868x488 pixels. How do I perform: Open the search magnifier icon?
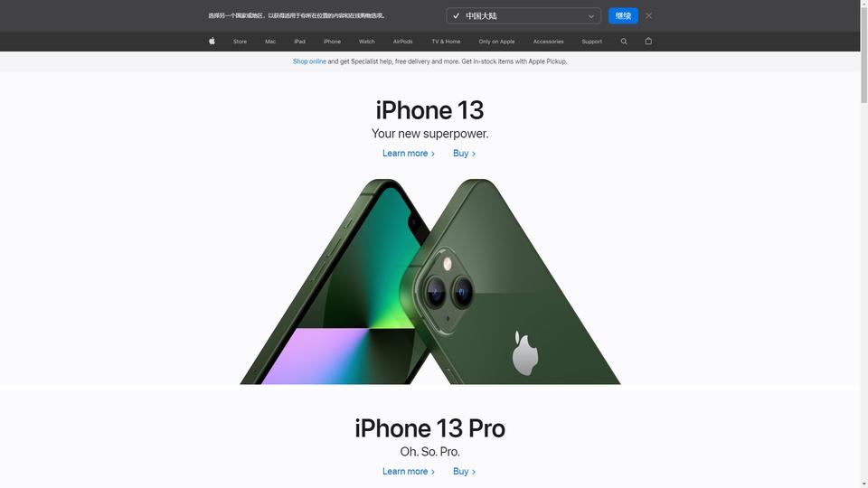tap(624, 42)
